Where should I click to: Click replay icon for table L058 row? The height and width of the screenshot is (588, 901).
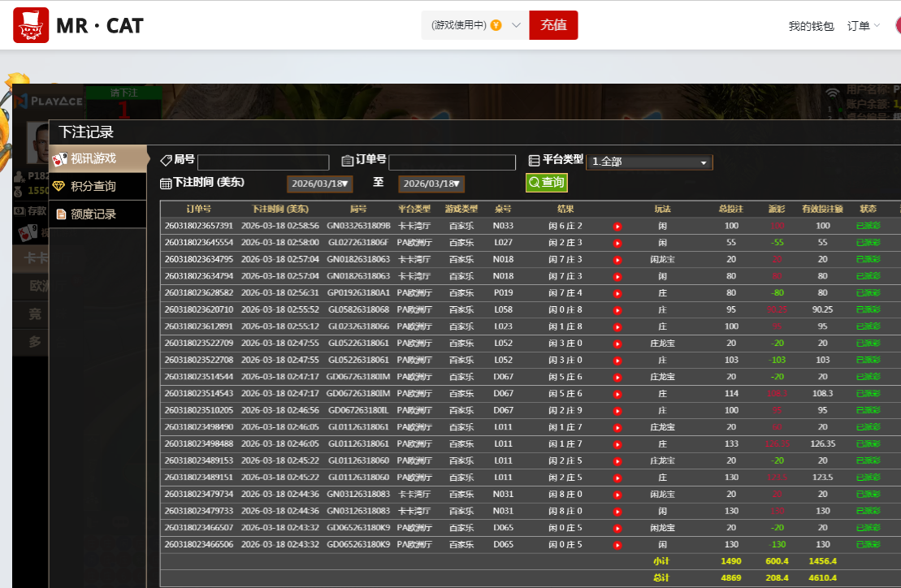[x=617, y=310]
